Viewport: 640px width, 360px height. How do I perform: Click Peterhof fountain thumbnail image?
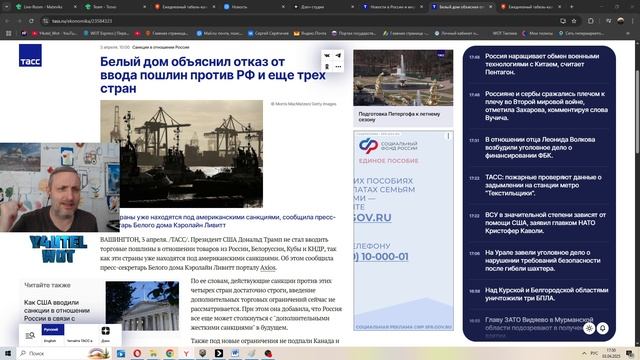point(403,78)
